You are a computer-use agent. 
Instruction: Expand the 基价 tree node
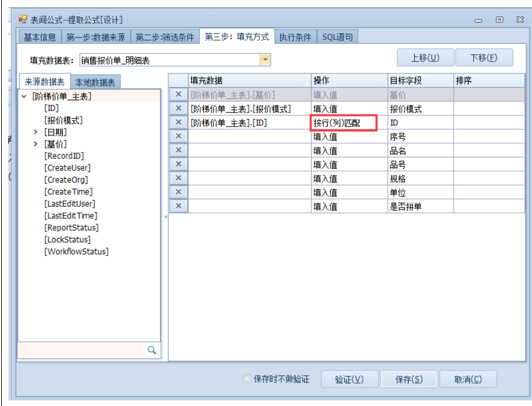pyautogui.click(x=36, y=144)
